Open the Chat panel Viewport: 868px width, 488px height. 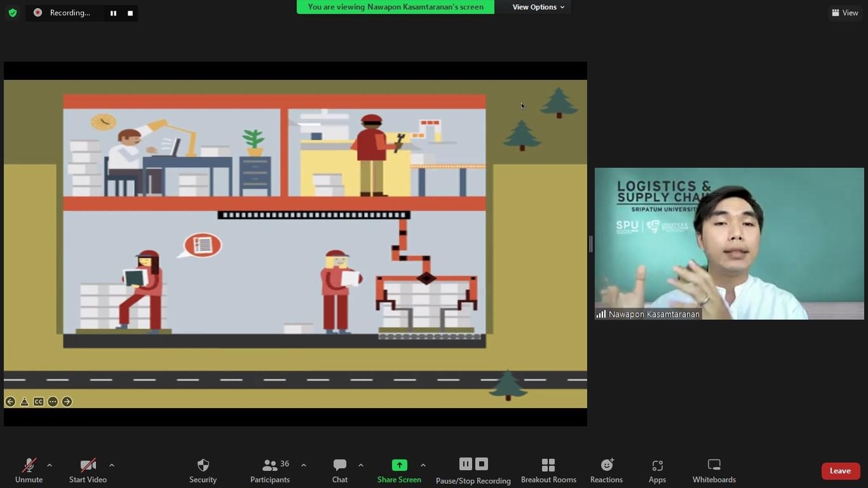coord(340,465)
